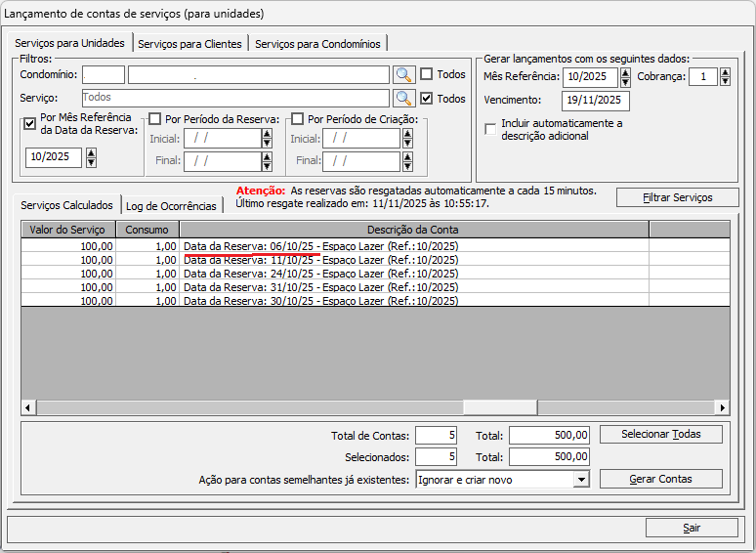Click the Filtrar Serviços button
The image size is (756, 553).
(678, 197)
